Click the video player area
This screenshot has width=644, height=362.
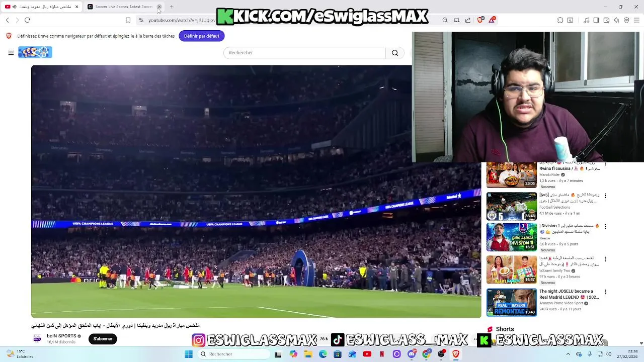point(256,192)
